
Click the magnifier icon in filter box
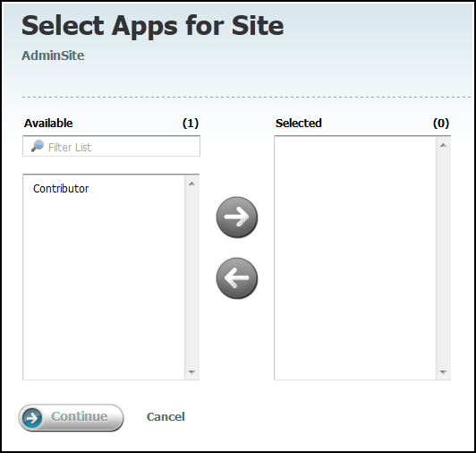38,146
